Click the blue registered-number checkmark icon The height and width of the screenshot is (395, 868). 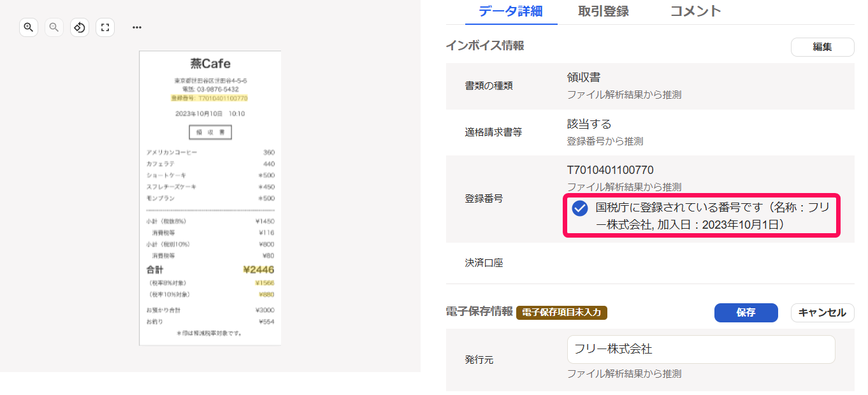click(579, 208)
